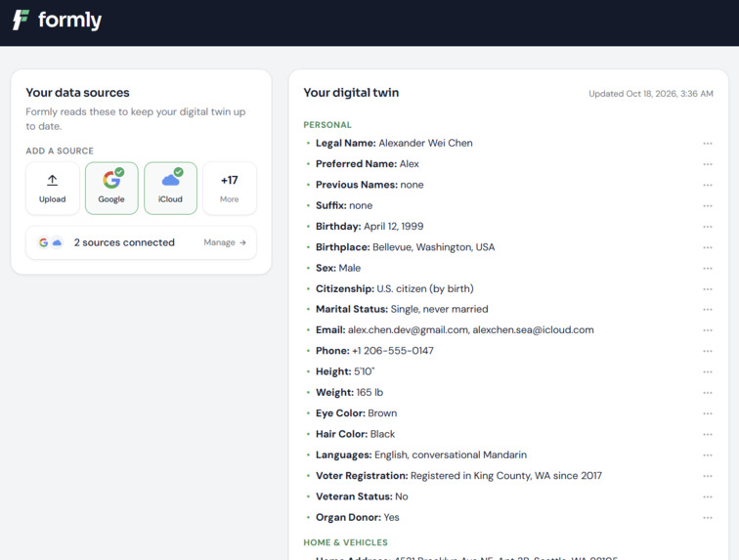Select the Google data source tile
This screenshot has width=739, height=560.
pyautogui.click(x=111, y=188)
